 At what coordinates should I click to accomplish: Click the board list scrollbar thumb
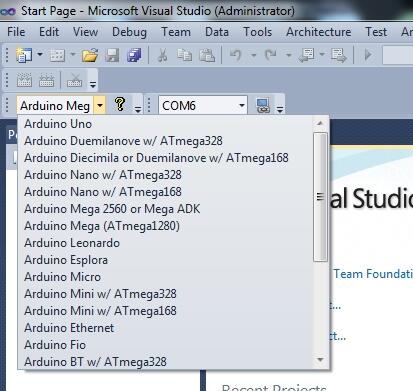[320, 197]
